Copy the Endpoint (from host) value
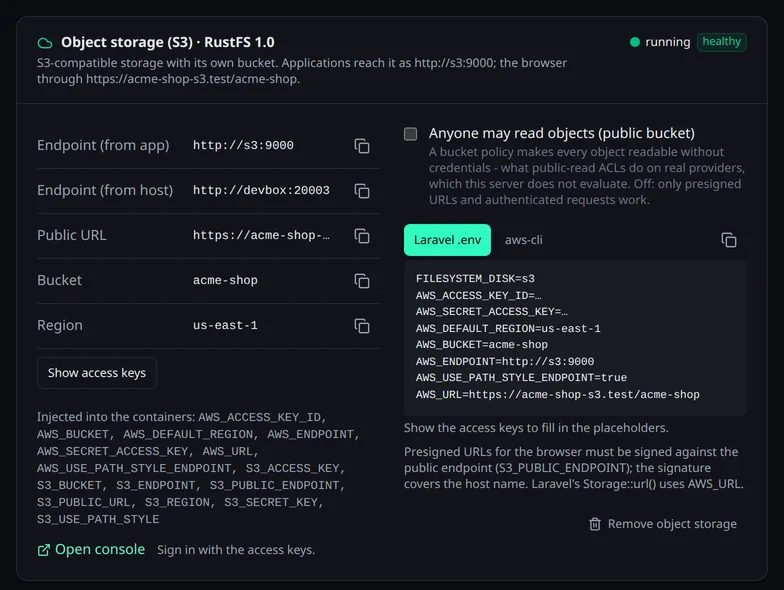 (x=362, y=191)
